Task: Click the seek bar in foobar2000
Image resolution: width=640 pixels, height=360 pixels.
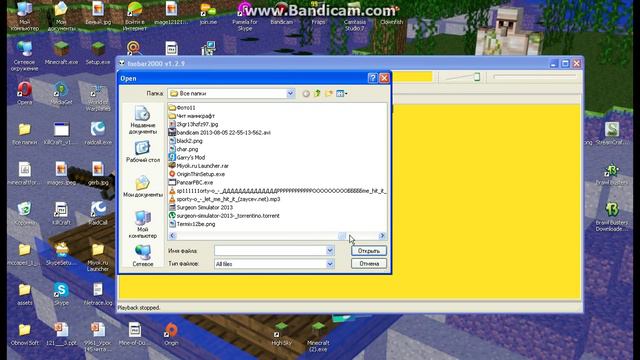Action: coord(534,77)
